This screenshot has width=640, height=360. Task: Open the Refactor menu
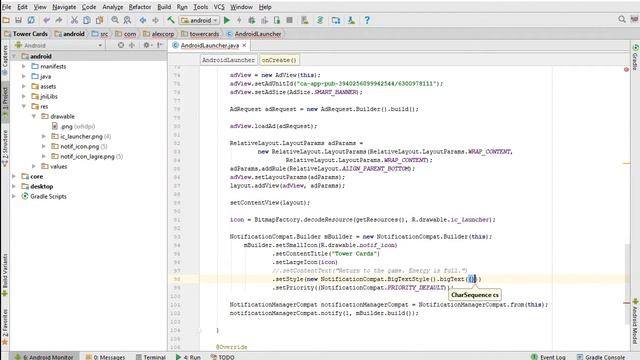[140, 7]
